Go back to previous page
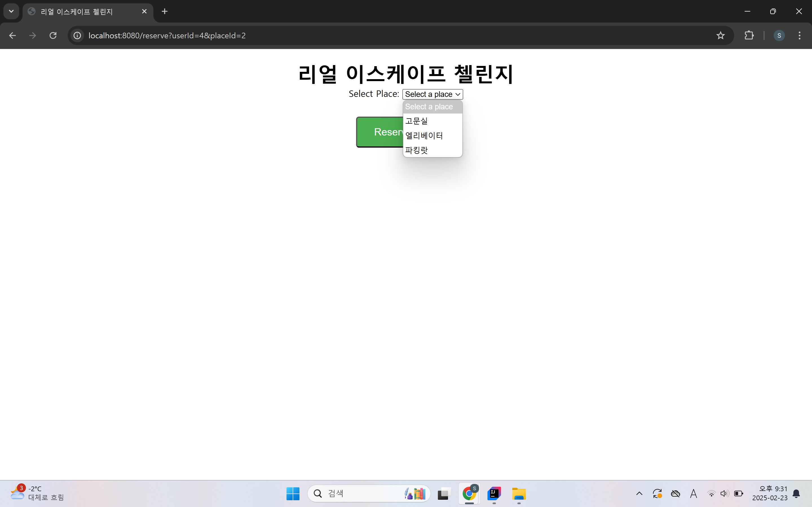Viewport: 812px width, 507px height. pyautogui.click(x=12, y=35)
